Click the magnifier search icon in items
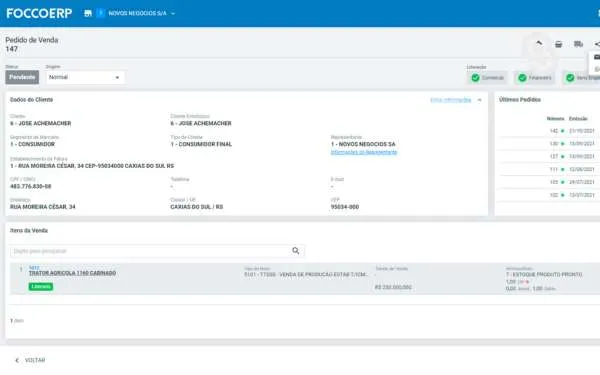 [295, 251]
